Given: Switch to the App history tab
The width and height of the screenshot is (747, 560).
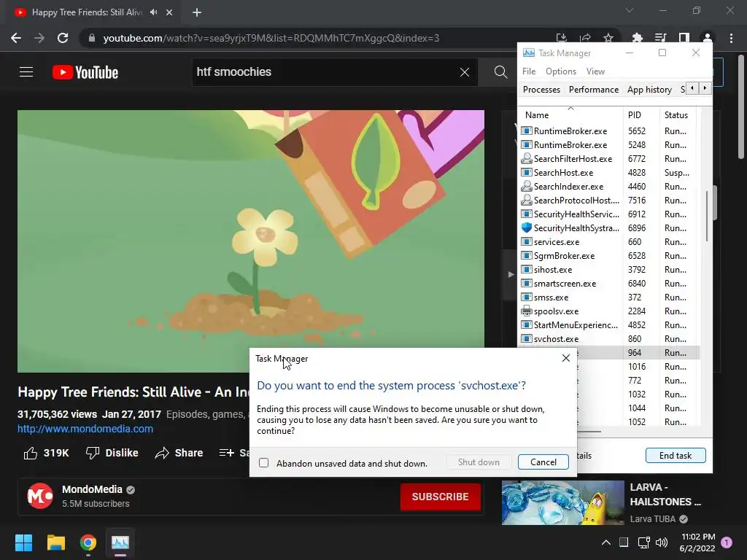Looking at the screenshot, I should [649, 90].
